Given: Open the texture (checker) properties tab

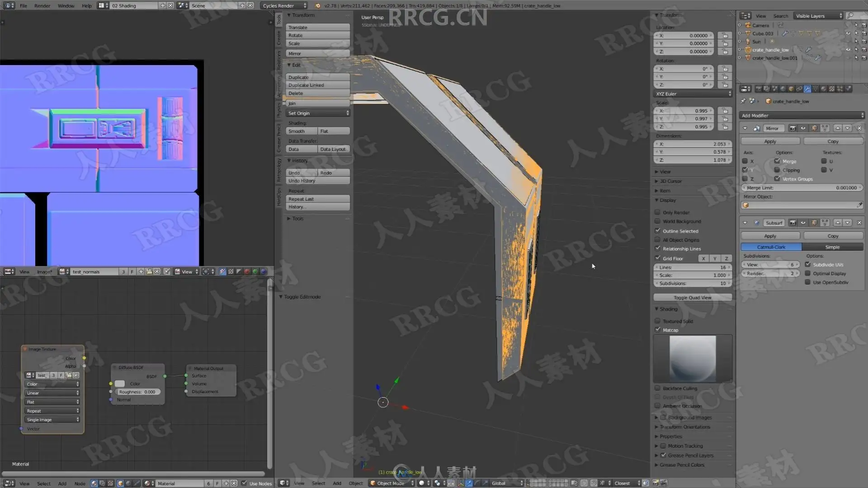Looking at the screenshot, I should point(832,89).
